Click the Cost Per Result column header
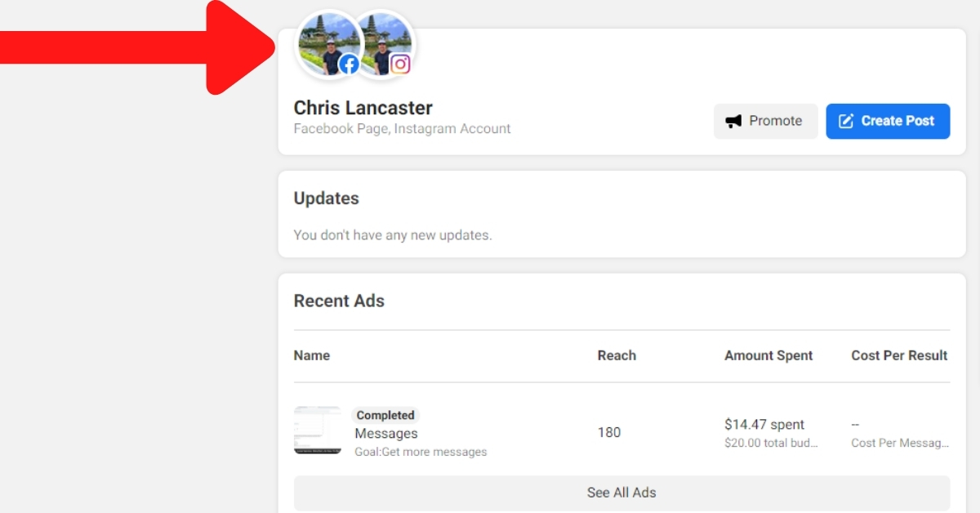This screenshot has width=980, height=513. pyautogui.click(x=899, y=355)
